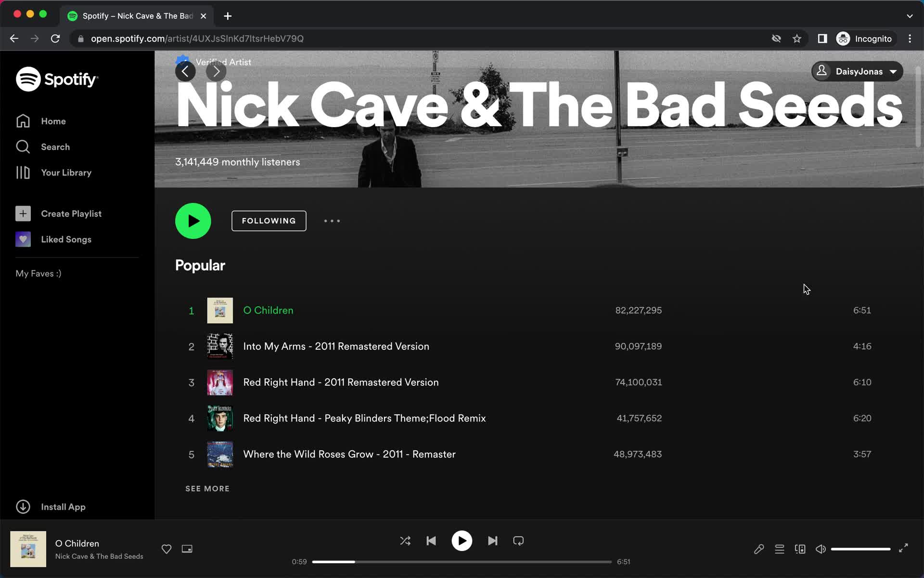Expand the three-dot options menu
Image resolution: width=924 pixels, height=578 pixels.
point(332,221)
